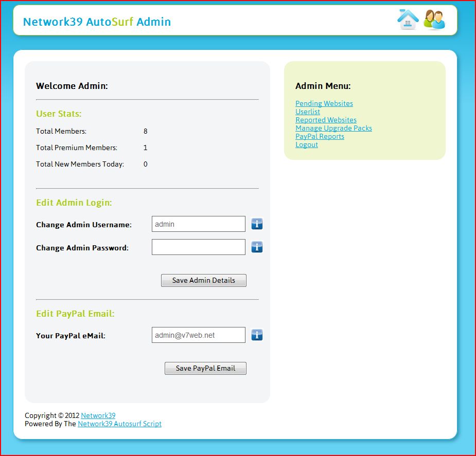Show info for Change Admin Password

257,247
